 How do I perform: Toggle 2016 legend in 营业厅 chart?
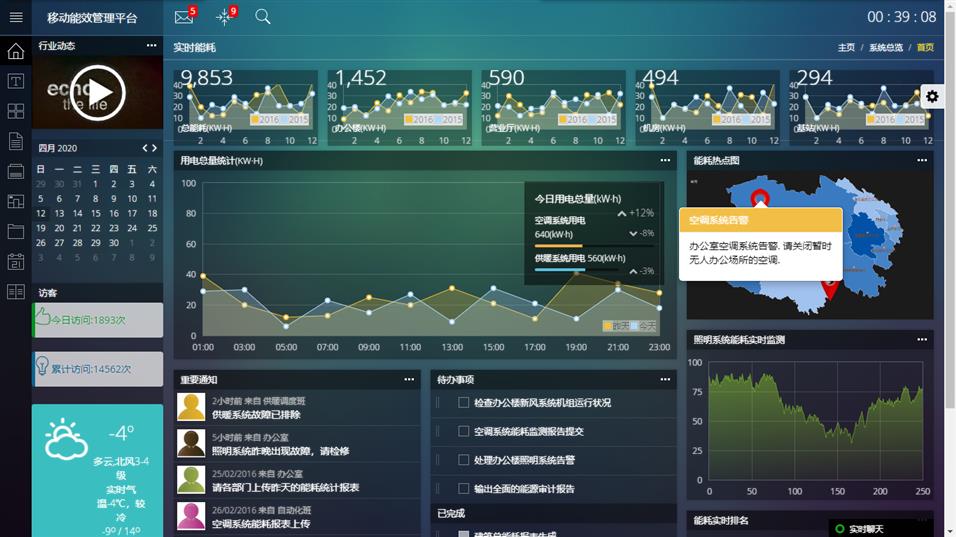(x=573, y=119)
